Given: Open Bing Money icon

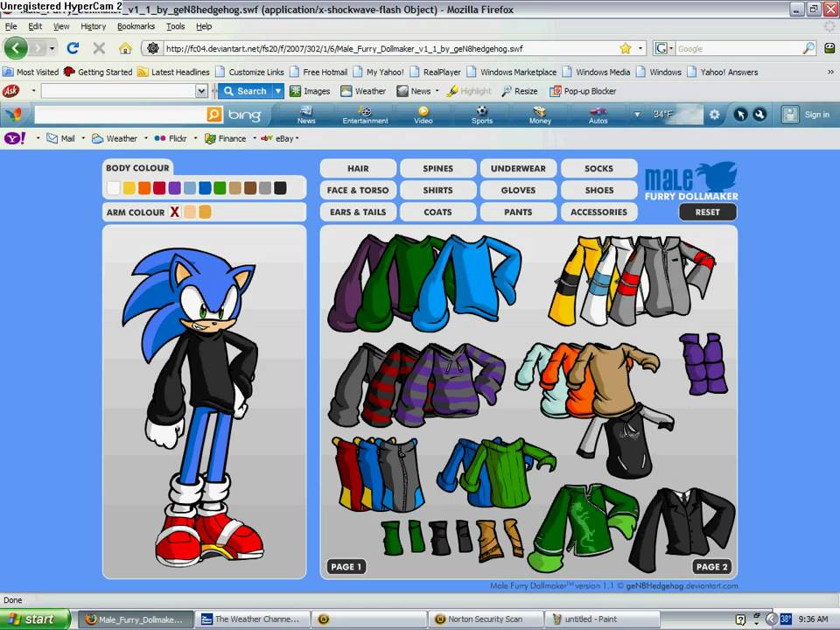Looking at the screenshot, I should click(540, 114).
